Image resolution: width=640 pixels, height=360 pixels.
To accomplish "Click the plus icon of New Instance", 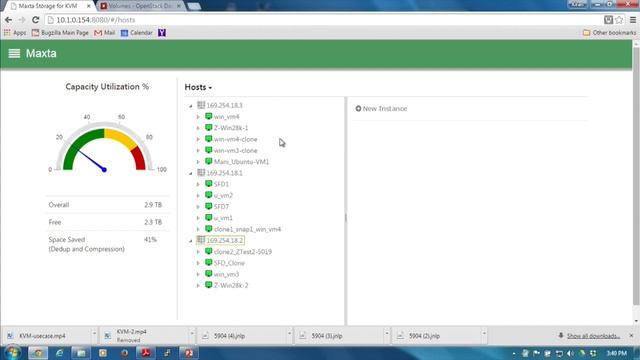I will [x=358, y=109].
